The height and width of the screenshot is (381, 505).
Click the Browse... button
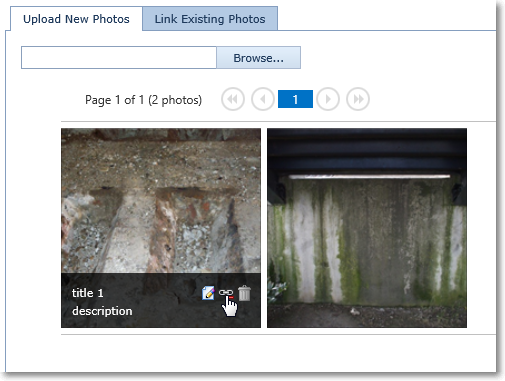coord(258,58)
